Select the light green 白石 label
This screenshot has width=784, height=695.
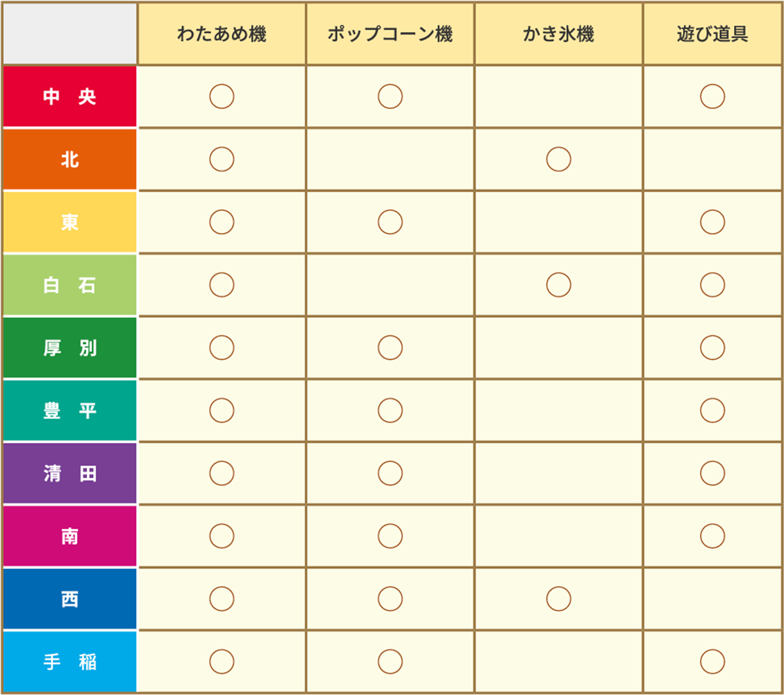tap(70, 285)
